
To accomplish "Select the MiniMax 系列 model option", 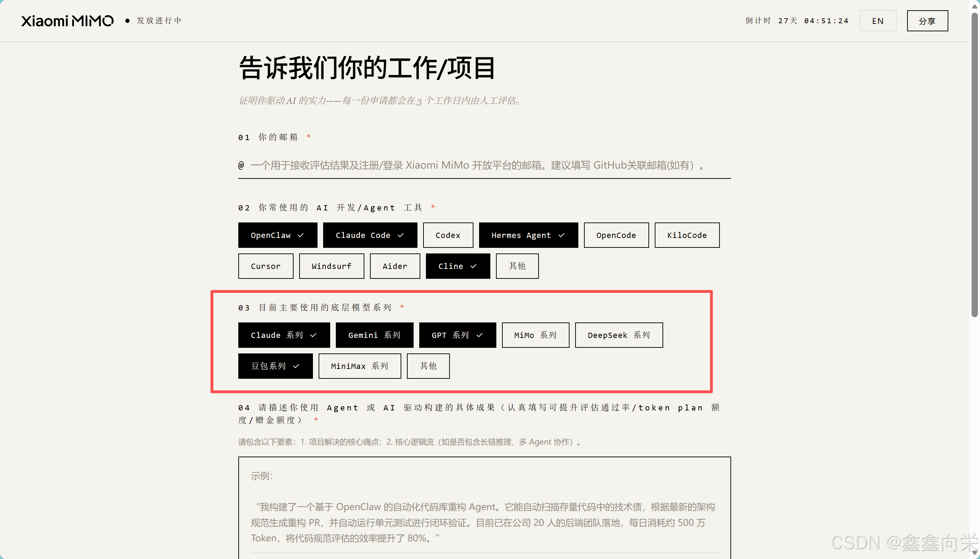I will click(x=360, y=366).
